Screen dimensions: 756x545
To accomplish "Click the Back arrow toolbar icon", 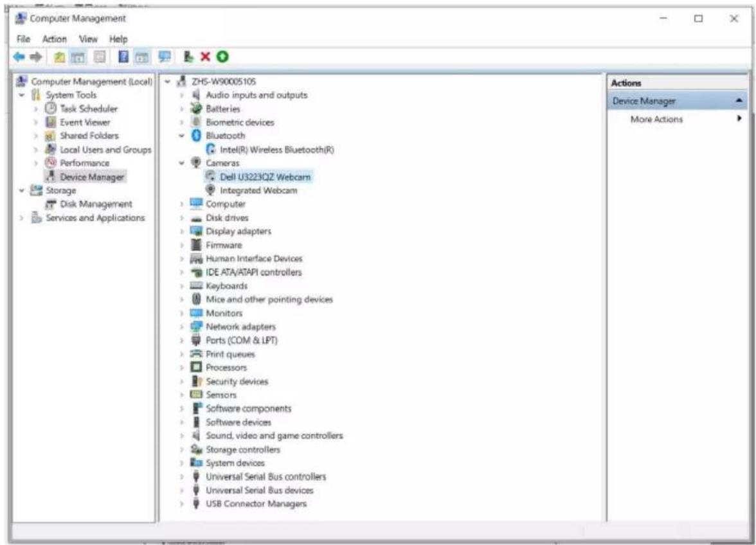I will coord(19,57).
